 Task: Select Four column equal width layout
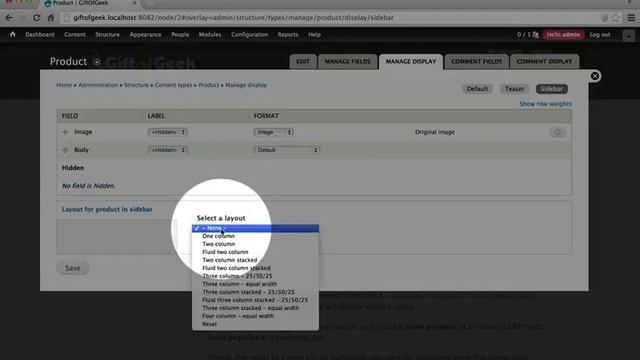point(256,316)
